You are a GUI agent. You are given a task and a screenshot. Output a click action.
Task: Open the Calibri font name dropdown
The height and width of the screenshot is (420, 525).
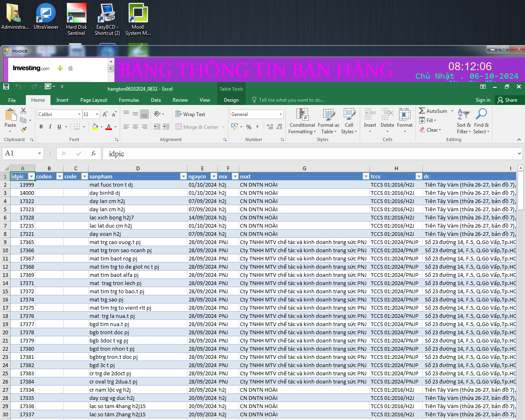79,114
